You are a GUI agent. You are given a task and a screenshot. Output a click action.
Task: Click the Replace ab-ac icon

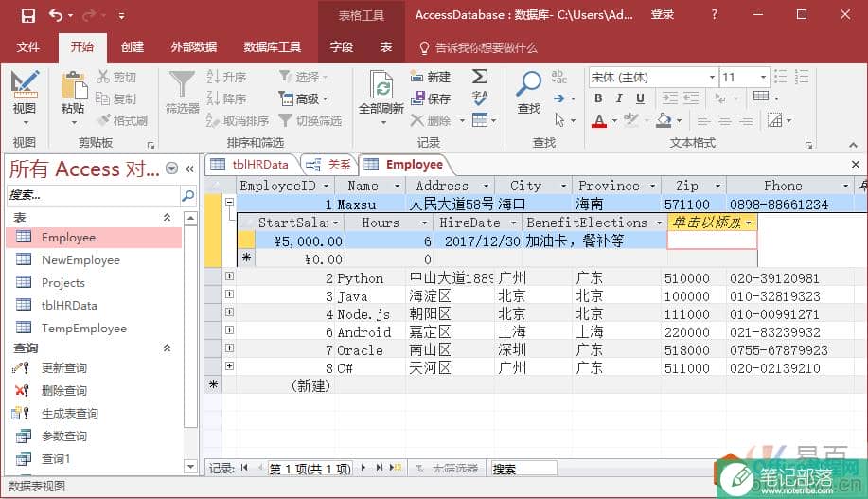click(559, 77)
